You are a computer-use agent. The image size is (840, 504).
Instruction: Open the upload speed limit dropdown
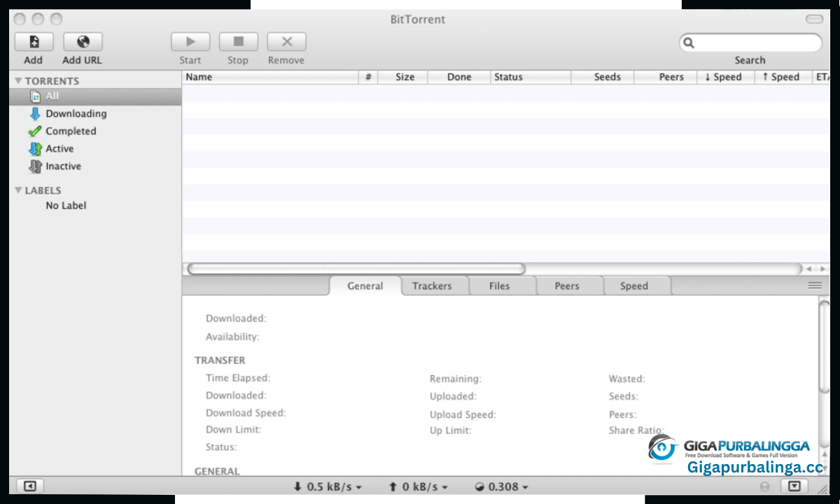(418, 486)
